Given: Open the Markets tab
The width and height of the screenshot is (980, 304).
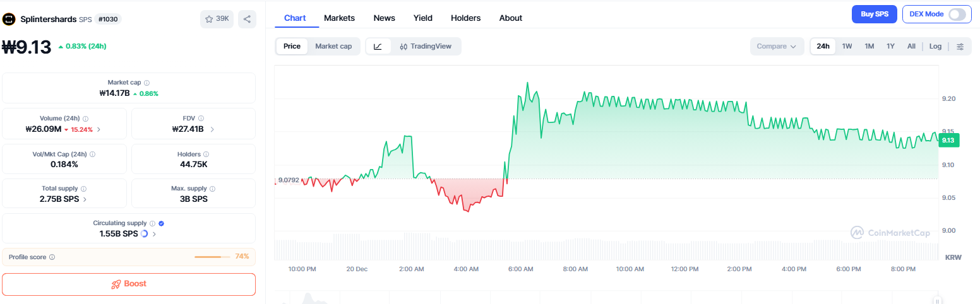Looking at the screenshot, I should point(339,18).
